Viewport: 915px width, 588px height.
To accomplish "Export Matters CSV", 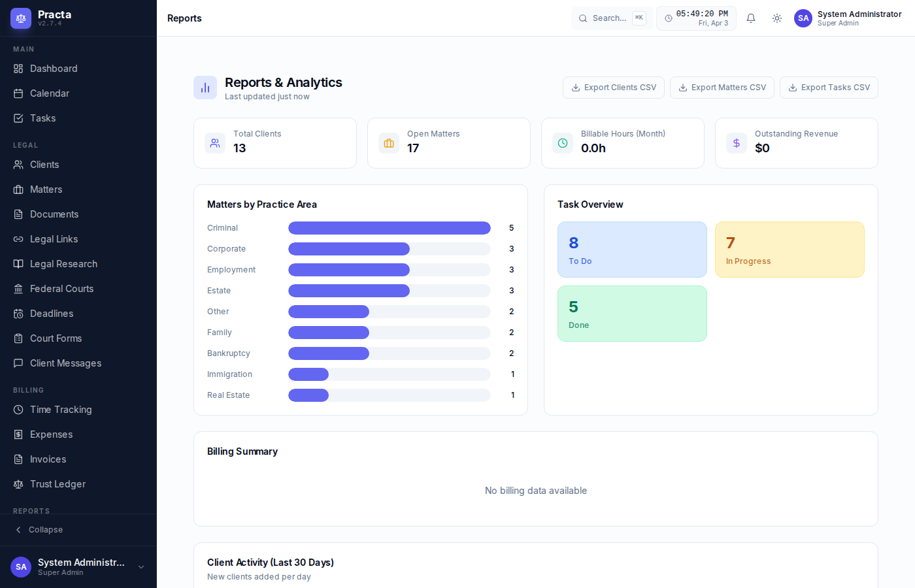I will coord(722,88).
